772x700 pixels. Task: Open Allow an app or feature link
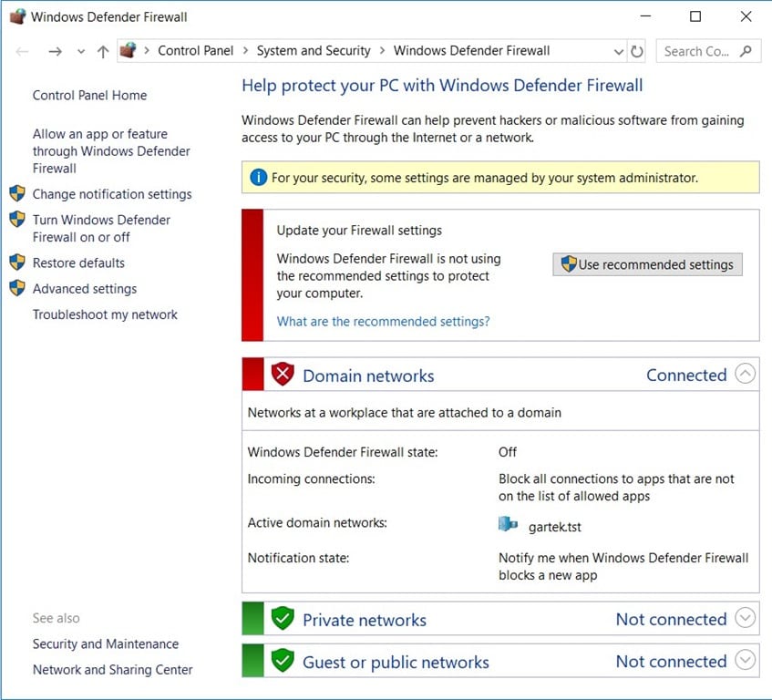point(111,151)
